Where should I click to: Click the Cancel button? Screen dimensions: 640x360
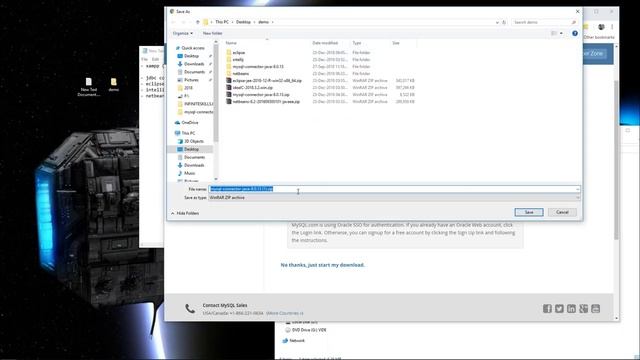coord(562,212)
